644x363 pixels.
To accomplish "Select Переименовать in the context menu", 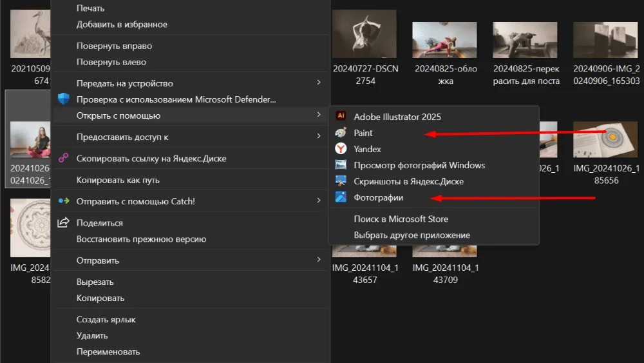I will click(108, 352).
